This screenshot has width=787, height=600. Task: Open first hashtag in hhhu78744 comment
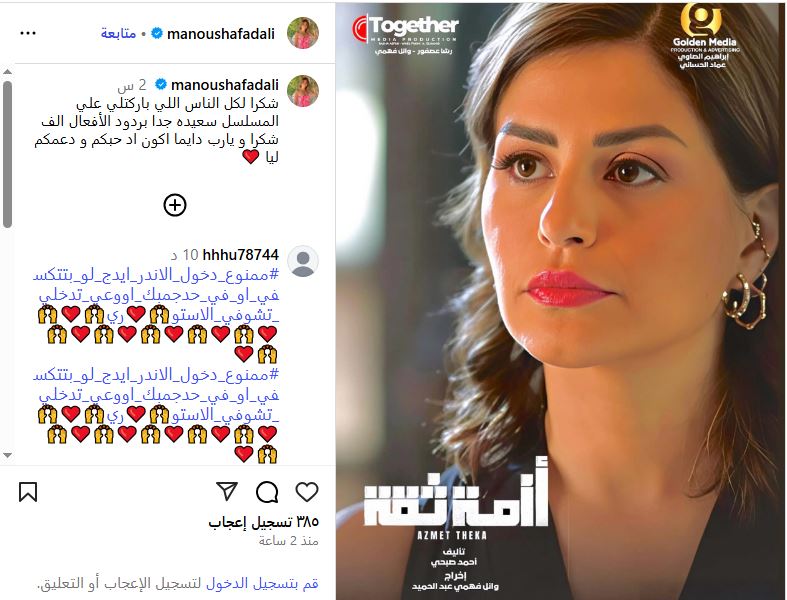pyautogui.click(x=156, y=295)
